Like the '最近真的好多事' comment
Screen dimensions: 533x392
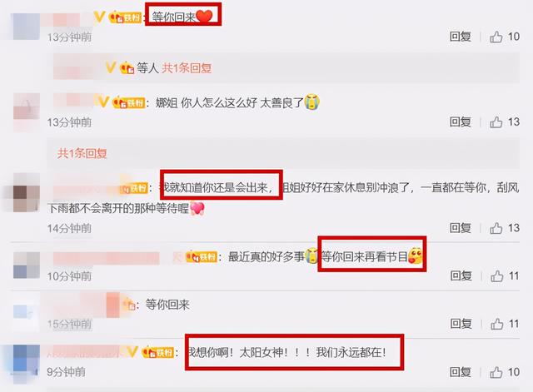tap(497, 275)
